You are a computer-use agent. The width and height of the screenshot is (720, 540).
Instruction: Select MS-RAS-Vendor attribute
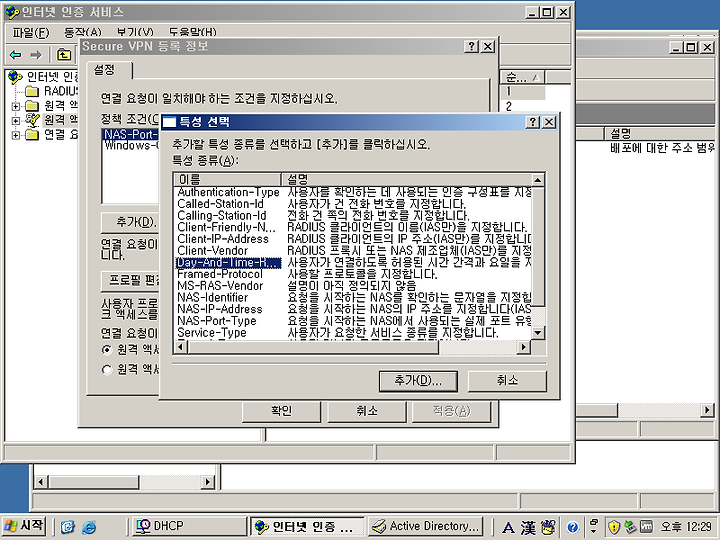[x=220, y=286]
